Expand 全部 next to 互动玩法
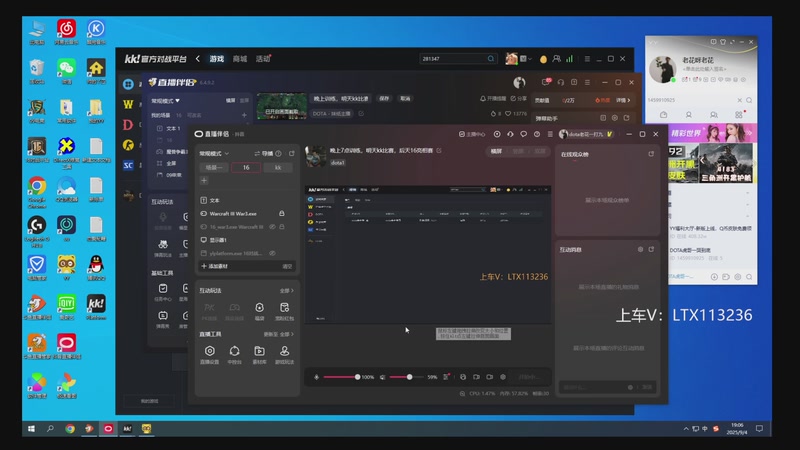Screen dimensions: 800x450 point(287,291)
